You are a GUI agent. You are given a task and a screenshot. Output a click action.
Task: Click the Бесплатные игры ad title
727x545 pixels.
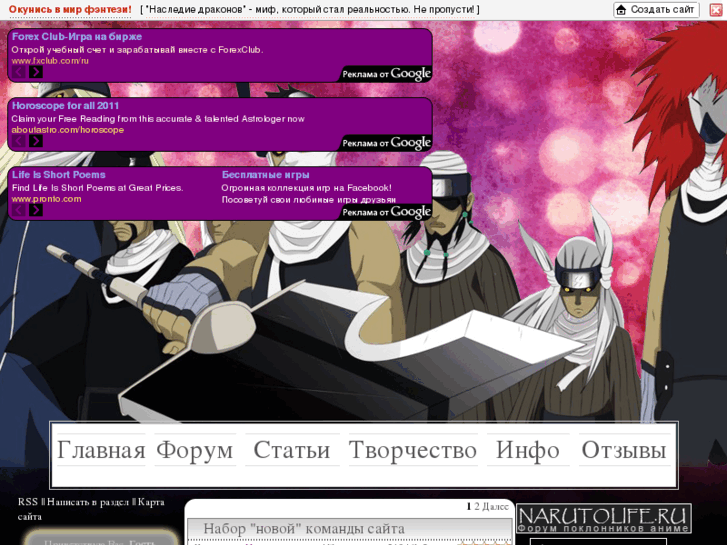click(265, 175)
